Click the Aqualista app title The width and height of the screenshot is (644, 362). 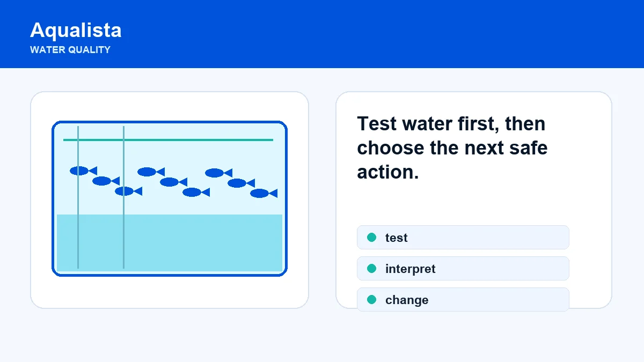76,30
